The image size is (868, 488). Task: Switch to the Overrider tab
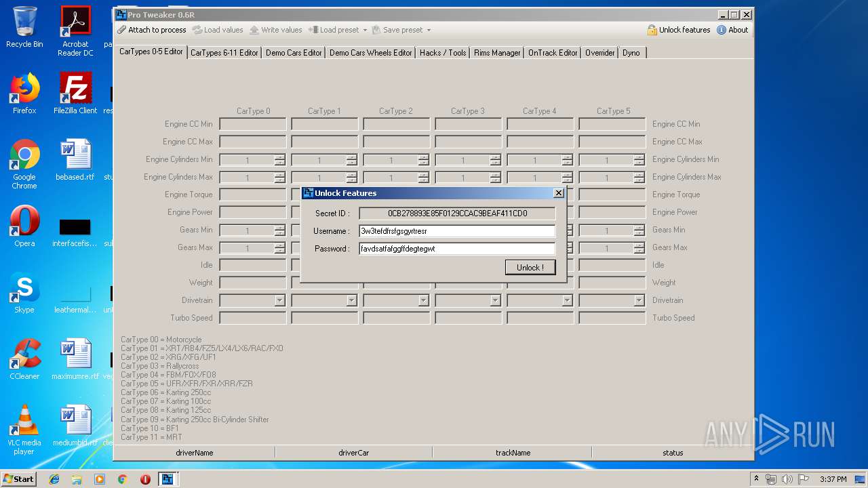(600, 53)
